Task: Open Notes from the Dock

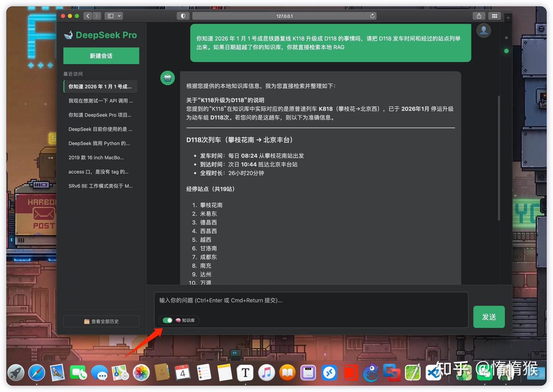Action: 225,372
